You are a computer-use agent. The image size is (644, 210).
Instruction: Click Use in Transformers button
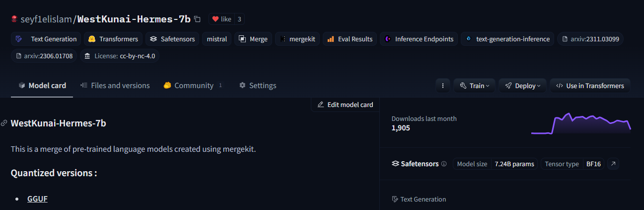(590, 86)
